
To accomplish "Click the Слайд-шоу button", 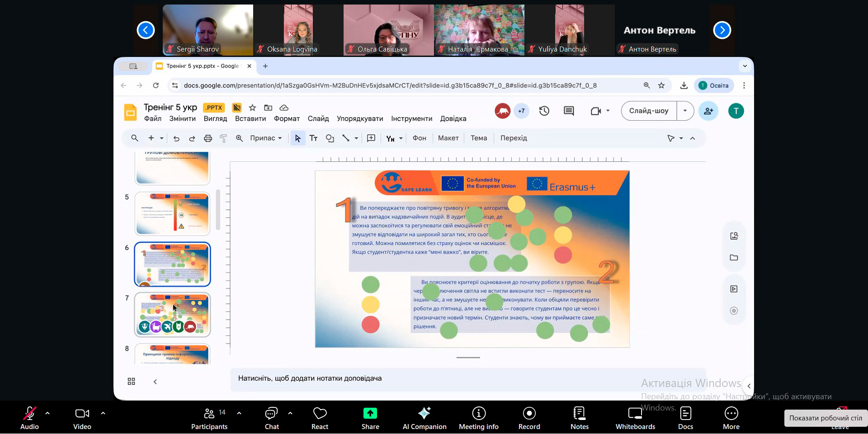I will (648, 111).
